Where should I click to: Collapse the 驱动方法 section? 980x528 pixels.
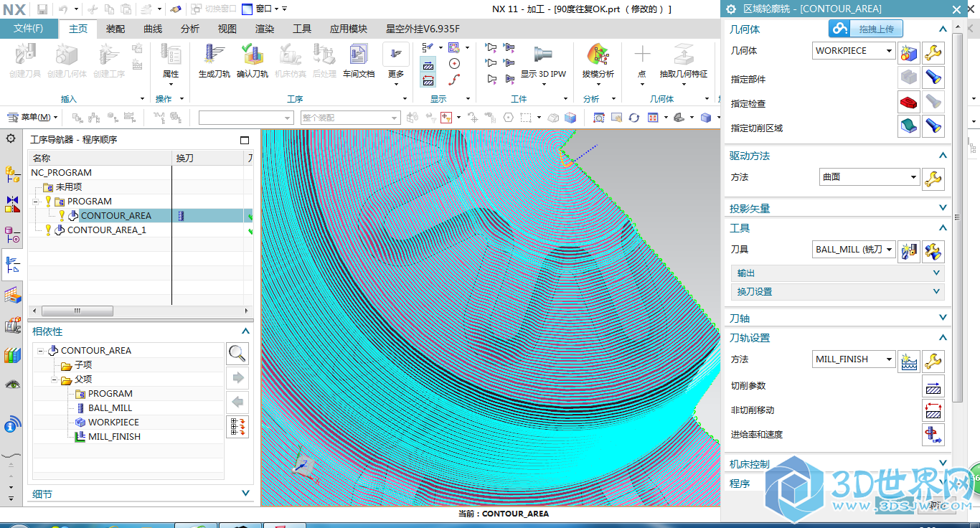click(x=943, y=156)
